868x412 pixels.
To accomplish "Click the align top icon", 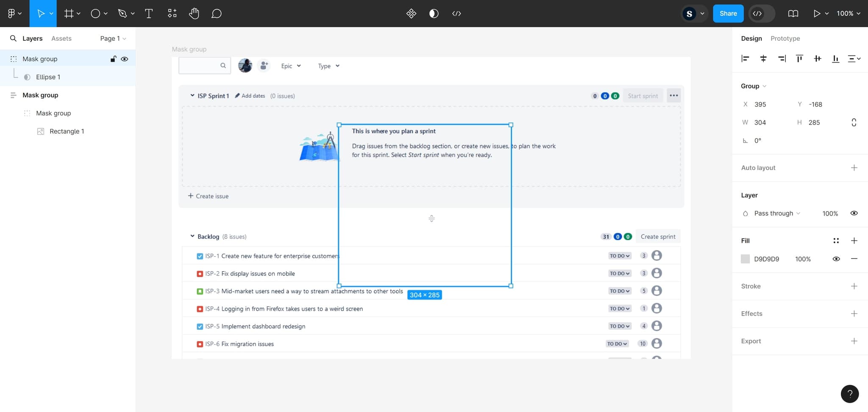I will [x=799, y=58].
